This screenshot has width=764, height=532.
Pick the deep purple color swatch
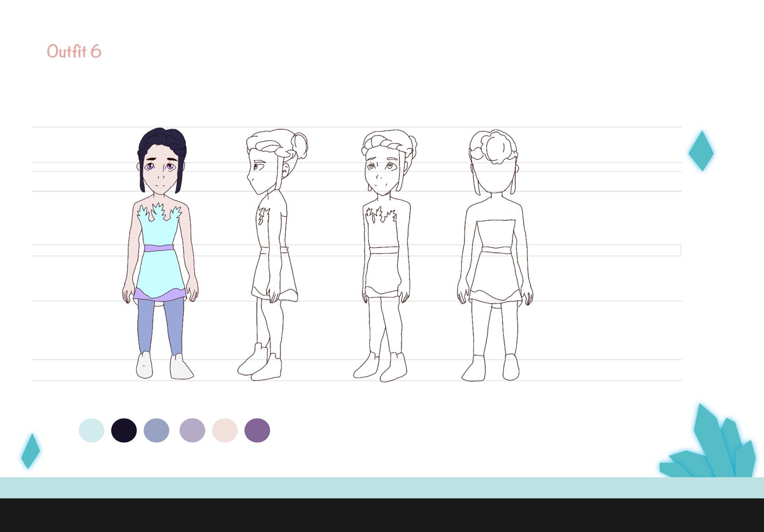257,430
